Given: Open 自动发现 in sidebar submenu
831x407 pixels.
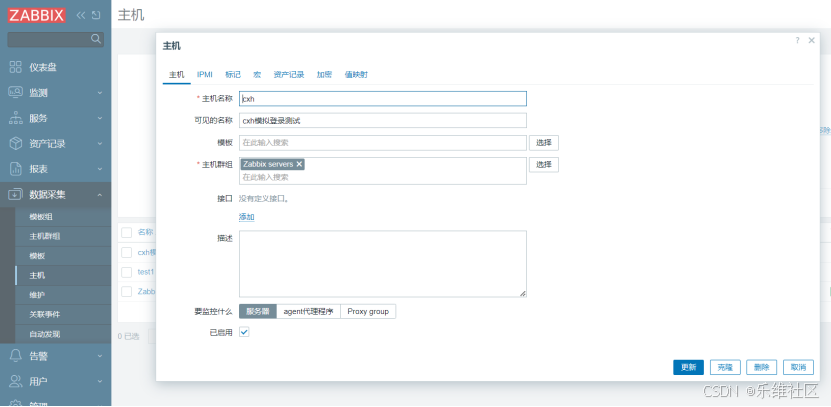Looking at the screenshot, I should click(x=63, y=334).
